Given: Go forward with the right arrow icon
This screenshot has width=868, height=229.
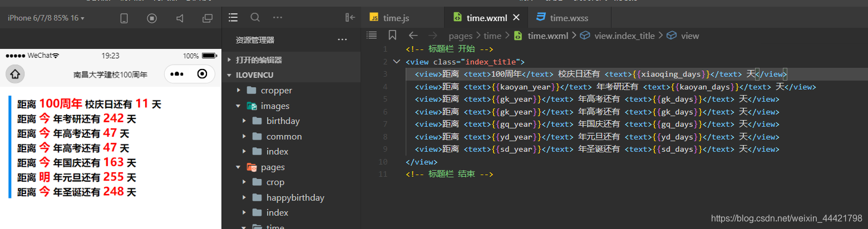Looking at the screenshot, I should point(433,35).
